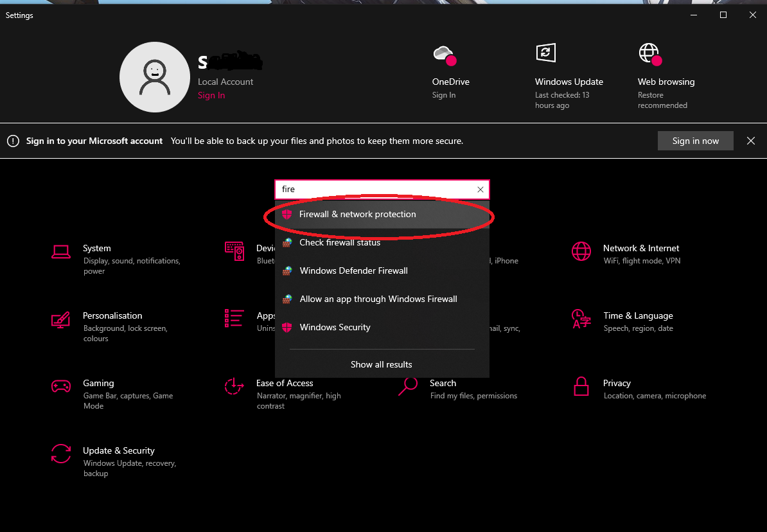The height and width of the screenshot is (532, 767).
Task: Open the System settings title
Action: pyautogui.click(x=97, y=248)
